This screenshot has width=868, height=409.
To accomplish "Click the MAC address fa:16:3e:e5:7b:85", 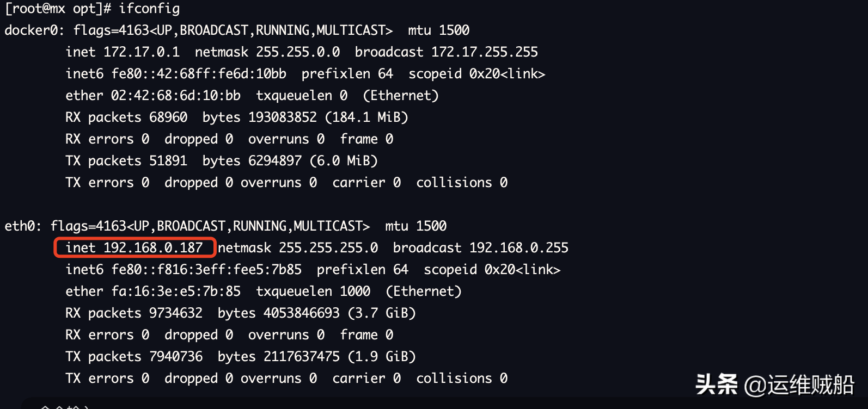I will pyautogui.click(x=175, y=292).
